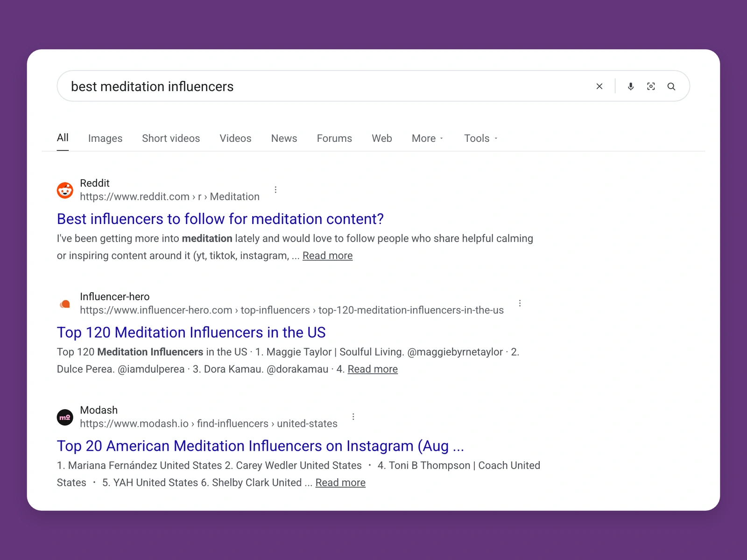The width and height of the screenshot is (747, 560).
Task: Click the Modash favicon icon
Action: pyautogui.click(x=65, y=417)
